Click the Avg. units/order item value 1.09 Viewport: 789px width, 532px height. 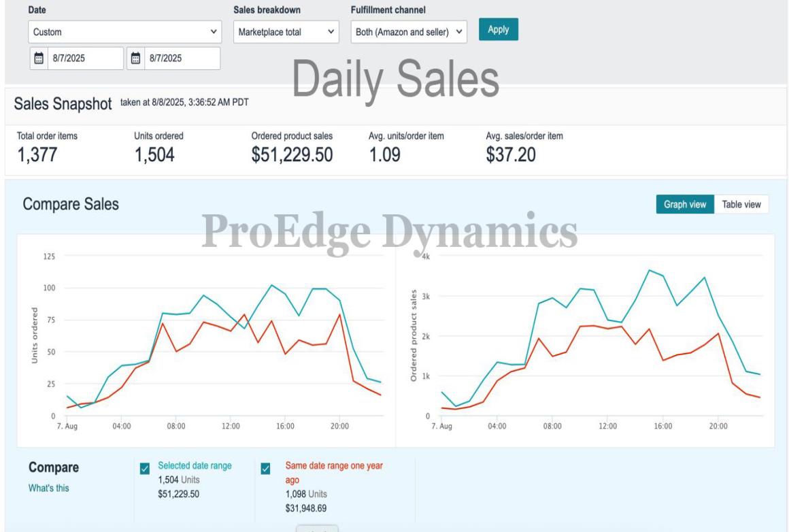click(384, 155)
